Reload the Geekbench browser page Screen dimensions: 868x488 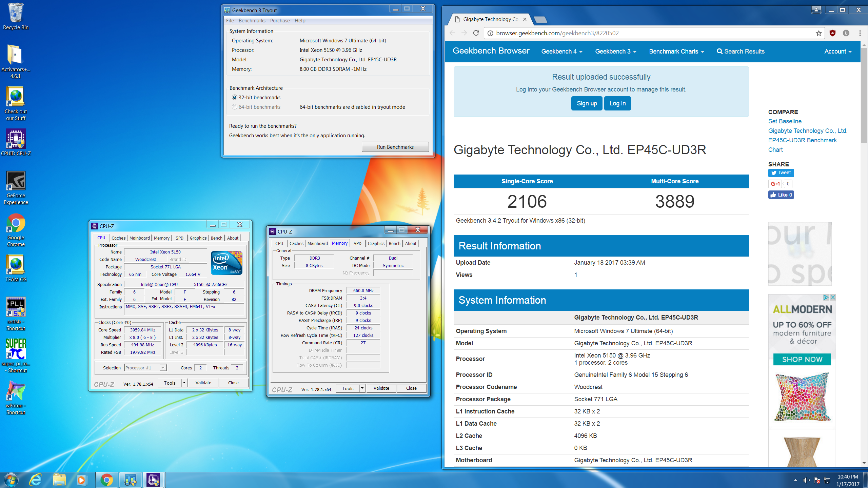pyautogui.click(x=476, y=33)
